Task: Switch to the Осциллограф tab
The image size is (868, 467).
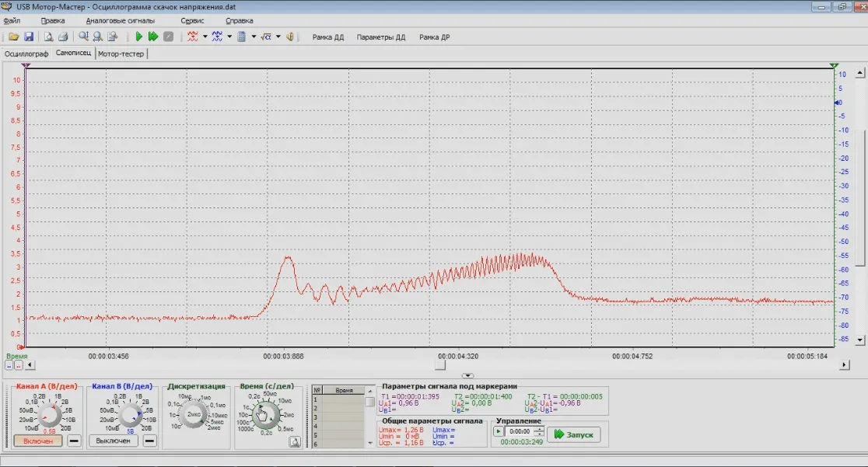Action: pos(26,54)
